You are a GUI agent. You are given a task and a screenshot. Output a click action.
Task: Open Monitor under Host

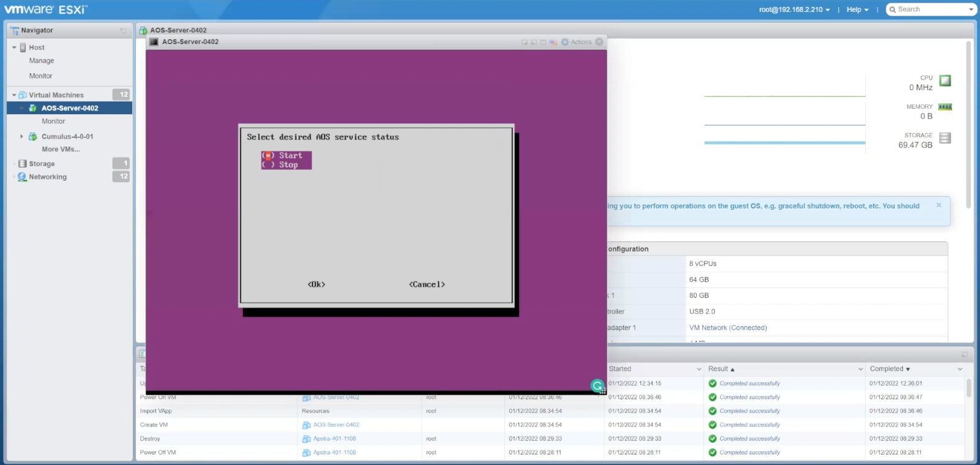[41, 76]
